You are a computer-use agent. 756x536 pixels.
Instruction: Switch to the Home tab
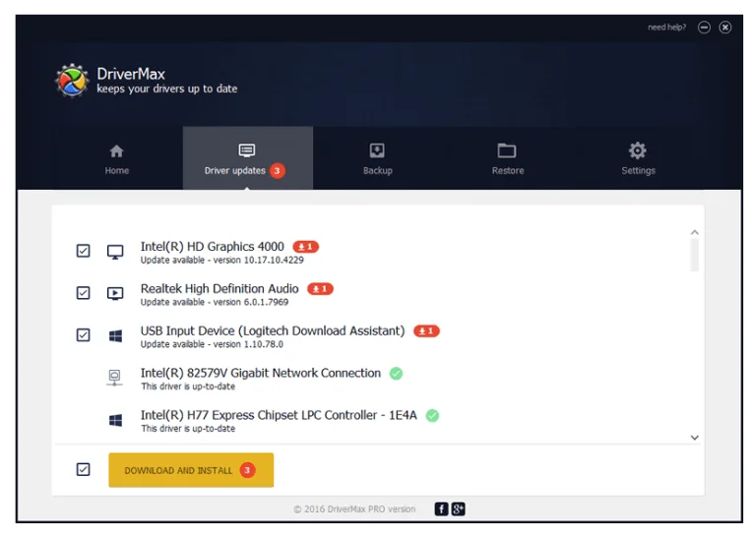(x=117, y=159)
